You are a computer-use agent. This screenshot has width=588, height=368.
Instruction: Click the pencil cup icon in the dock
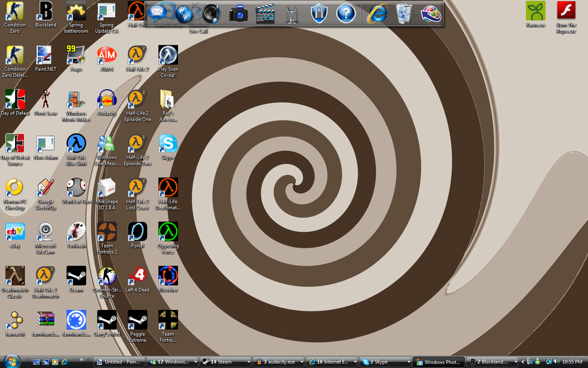click(292, 14)
